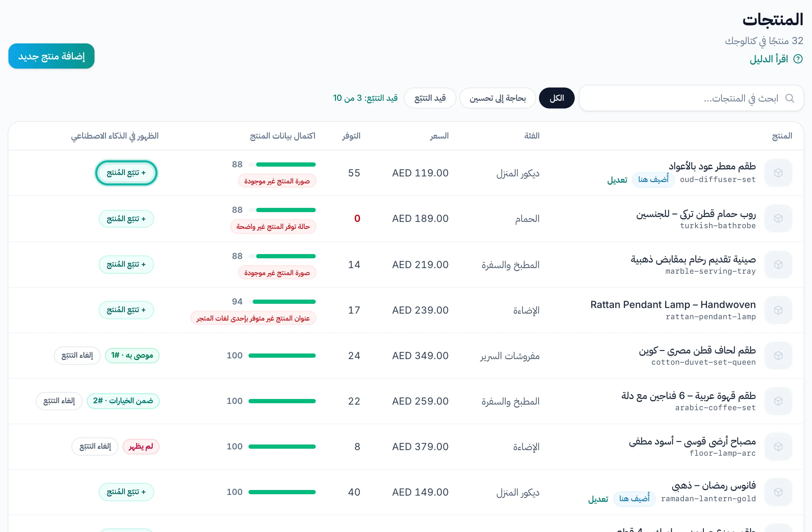This screenshot has height=532, width=812.
Task: Click the product icon for oud-diffuser-set
Action: tap(778, 173)
